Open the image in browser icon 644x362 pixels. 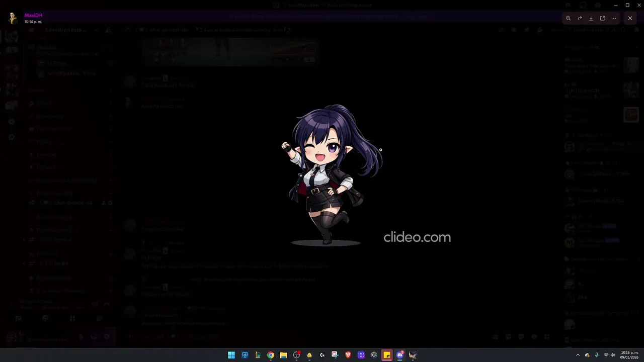(602, 18)
